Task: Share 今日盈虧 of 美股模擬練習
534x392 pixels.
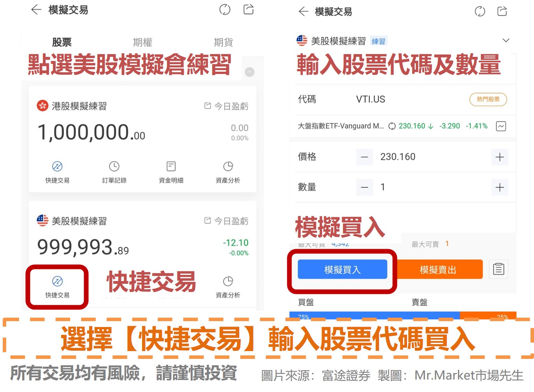Action: point(226,221)
